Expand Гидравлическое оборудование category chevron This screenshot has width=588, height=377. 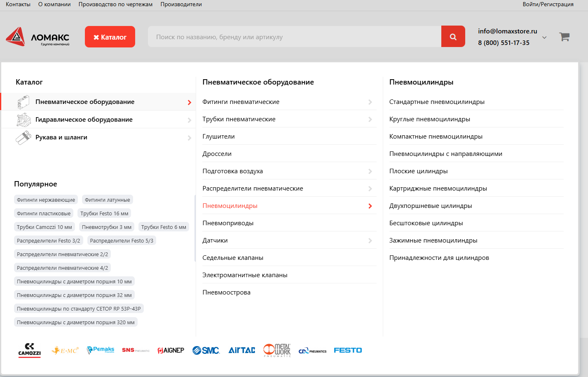click(190, 120)
